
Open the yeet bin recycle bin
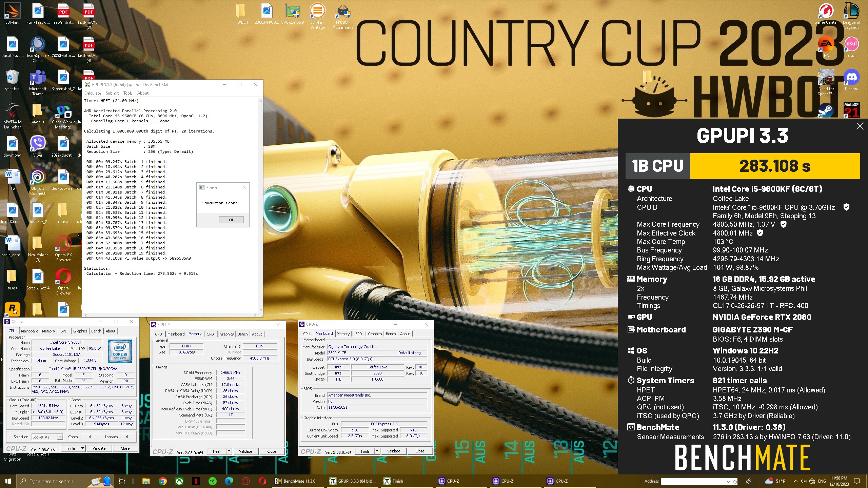pos(12,80)
